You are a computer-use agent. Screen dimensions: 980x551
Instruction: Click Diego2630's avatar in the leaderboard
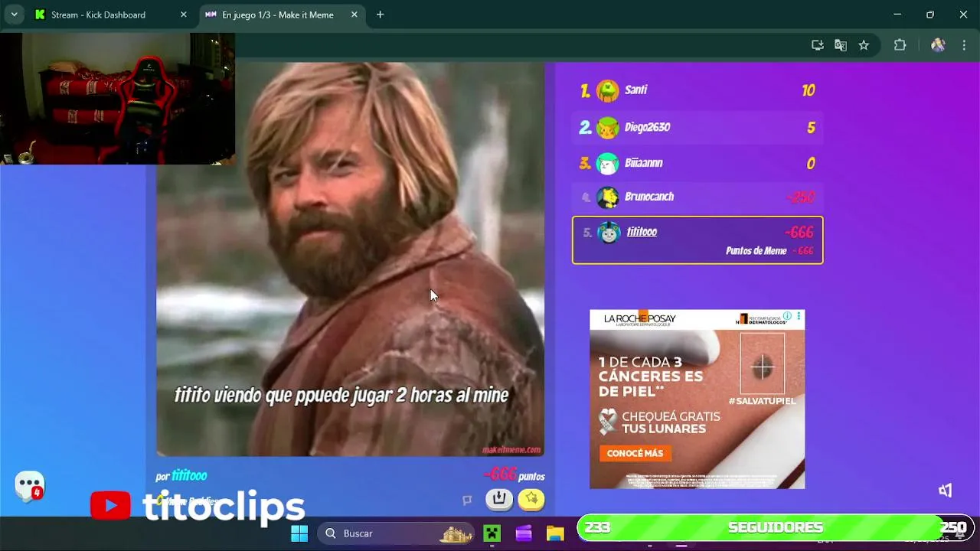coord(608,128)
